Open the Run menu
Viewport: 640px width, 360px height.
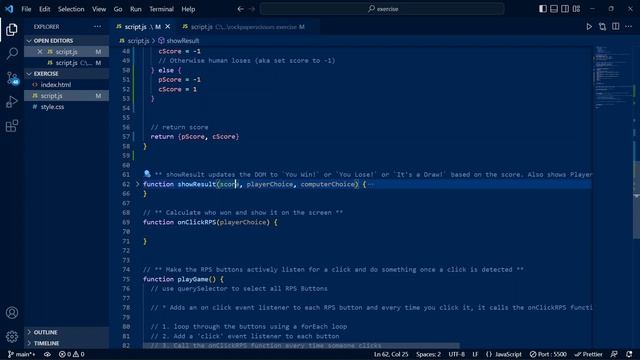tap(136, 9)
